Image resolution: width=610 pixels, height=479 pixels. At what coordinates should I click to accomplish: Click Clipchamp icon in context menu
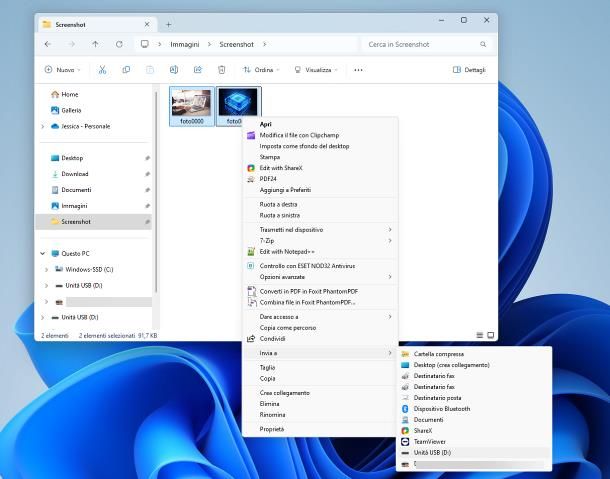[x=251, y=135]
